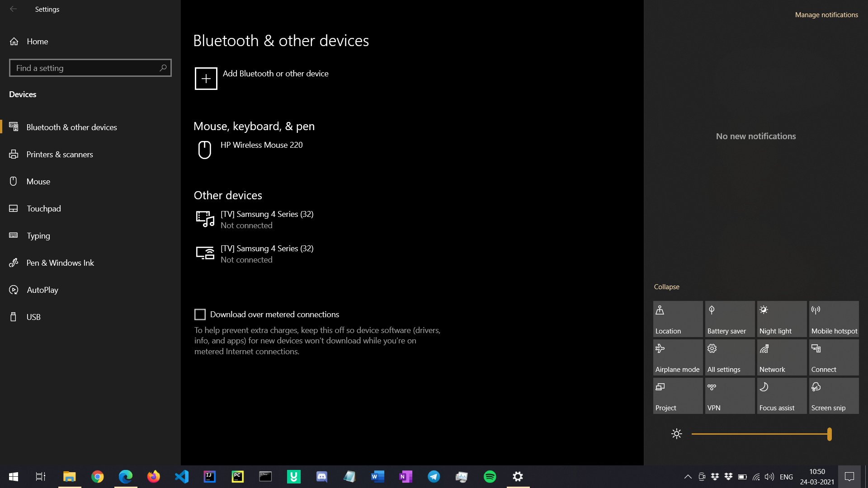The height and width of the screenshot is (488, 868).
Task: Turn on Airplane mode tile
Action: click(678, 357)
